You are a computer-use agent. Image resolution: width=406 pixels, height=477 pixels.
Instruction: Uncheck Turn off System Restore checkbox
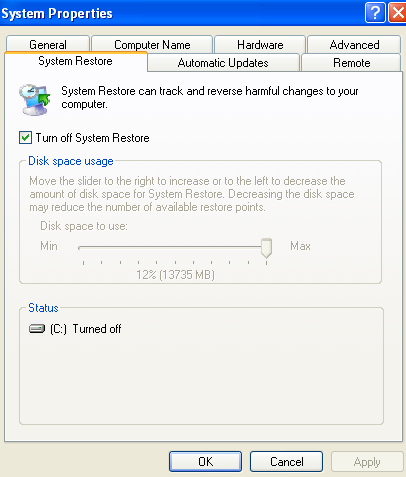pos(26,138)
